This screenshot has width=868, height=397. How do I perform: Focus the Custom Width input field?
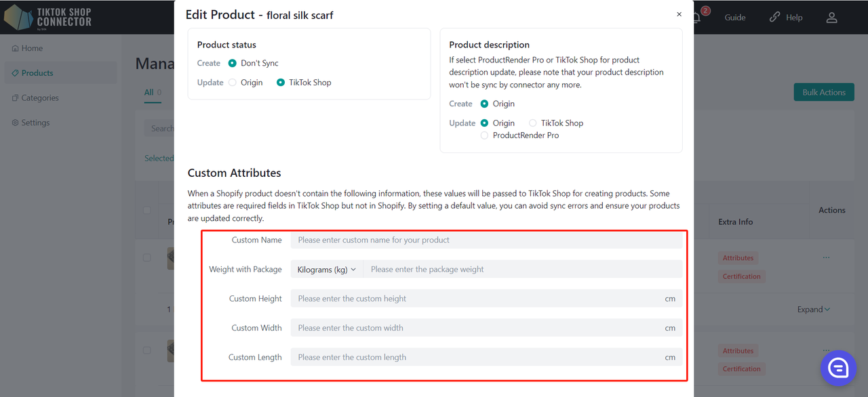486,328
